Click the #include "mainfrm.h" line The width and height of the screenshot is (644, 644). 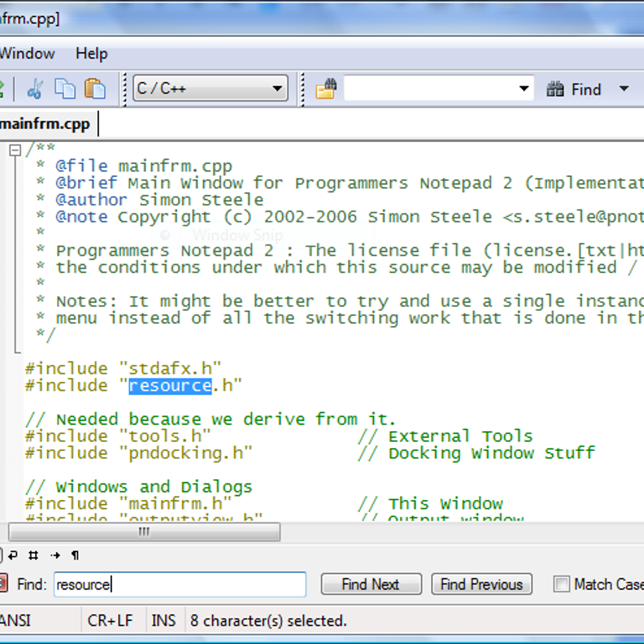[x=128, y=503]
